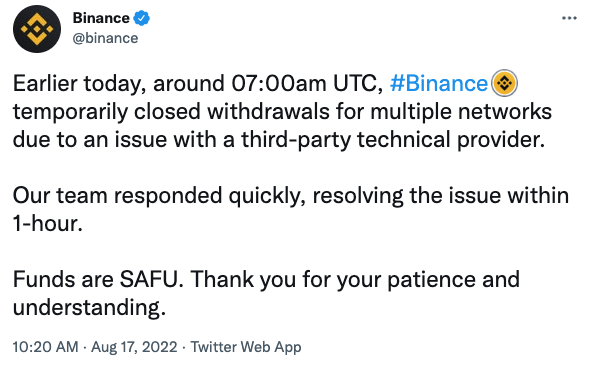Open the Twitter Web App source link

(x=246, y=347)
